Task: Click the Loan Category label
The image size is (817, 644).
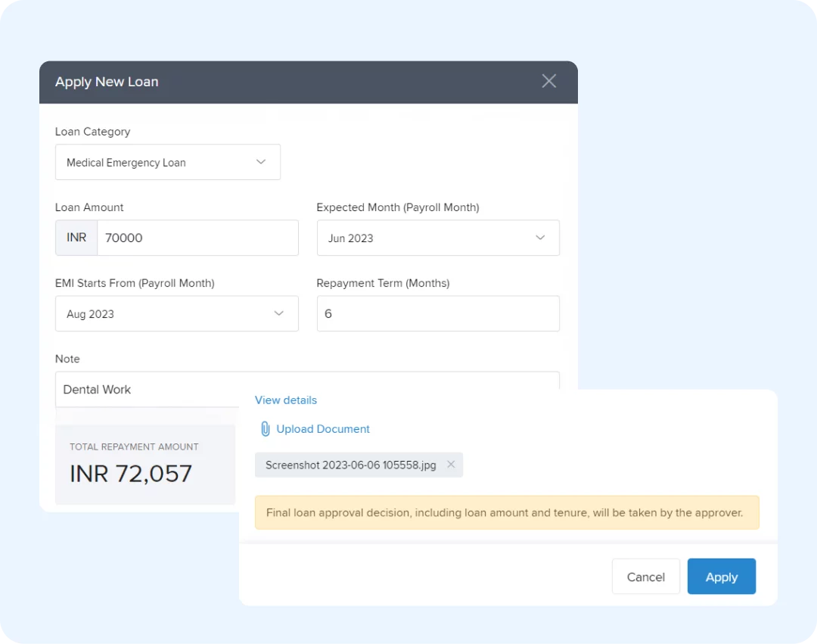Action: click(x=93, y=132)
